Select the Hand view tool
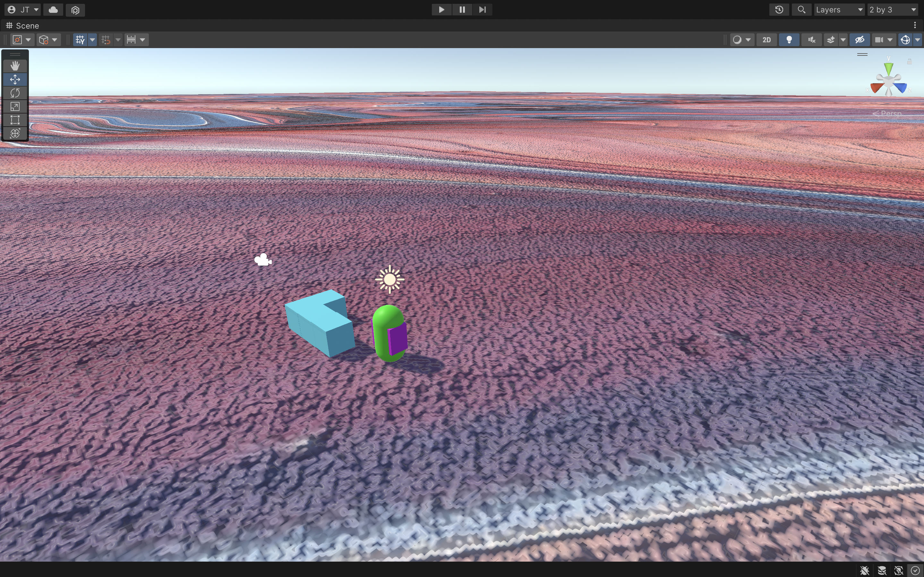The height and width of the screenshot is (577, 924). click(15, 66)
